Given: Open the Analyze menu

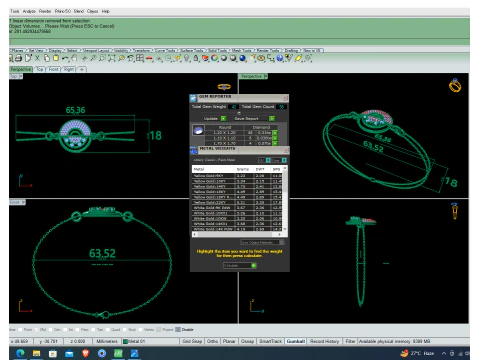Looking at the screenshot, I should tap(29, 11).
